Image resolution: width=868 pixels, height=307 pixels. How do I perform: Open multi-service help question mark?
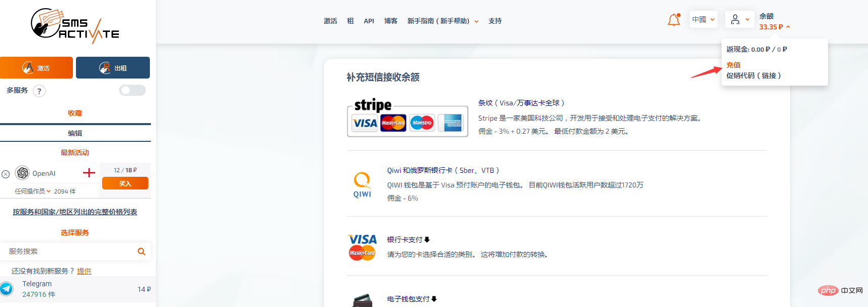tap(39, 91)
